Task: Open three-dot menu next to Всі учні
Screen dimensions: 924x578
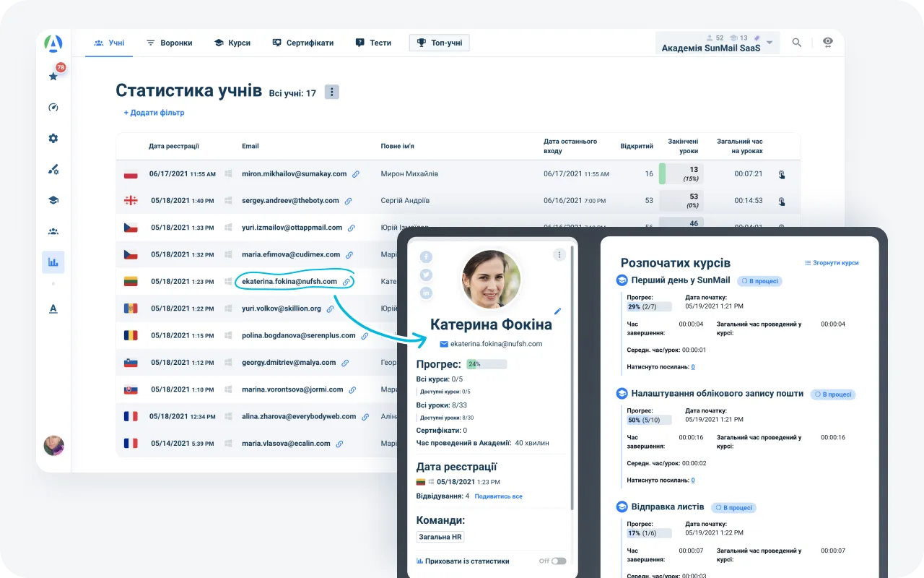Action: [331, 92]
